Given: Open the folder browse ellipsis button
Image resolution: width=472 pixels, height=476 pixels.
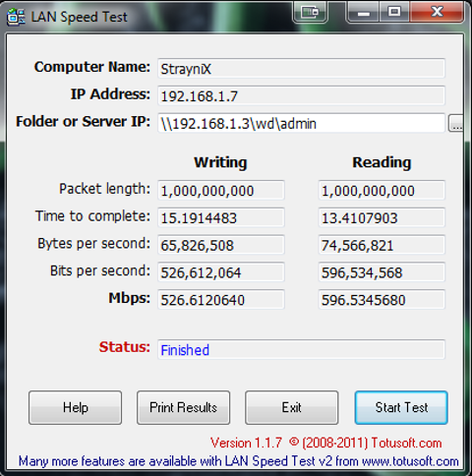Looking at the screenshot, I should (456, 123).
